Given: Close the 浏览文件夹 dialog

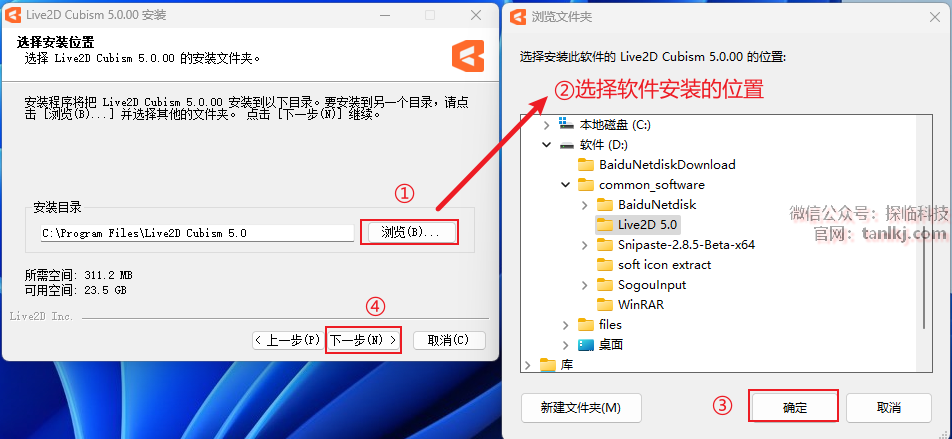Looking at the screenshot, I should click(x=935, y=17).
